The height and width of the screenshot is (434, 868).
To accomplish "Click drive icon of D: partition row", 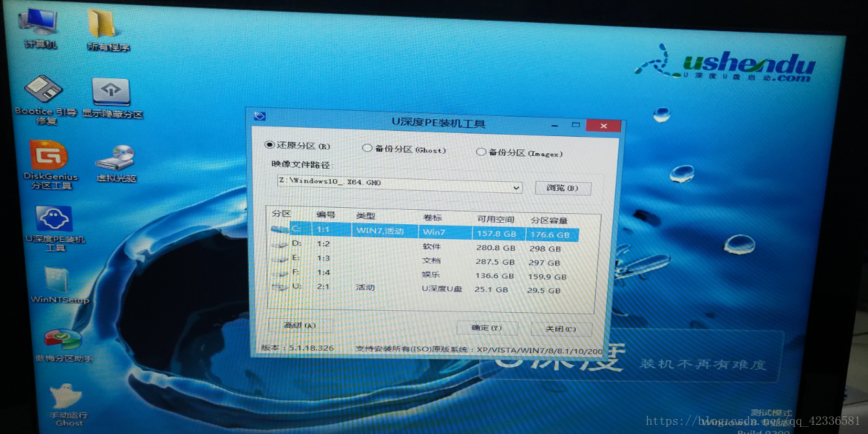I will click(x=280, y=244).
